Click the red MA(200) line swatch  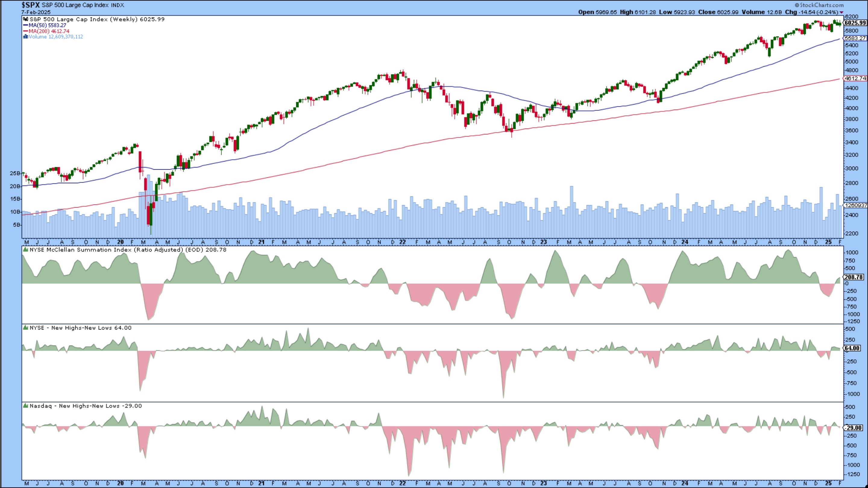pyautogui.click(x=26, y=31)
